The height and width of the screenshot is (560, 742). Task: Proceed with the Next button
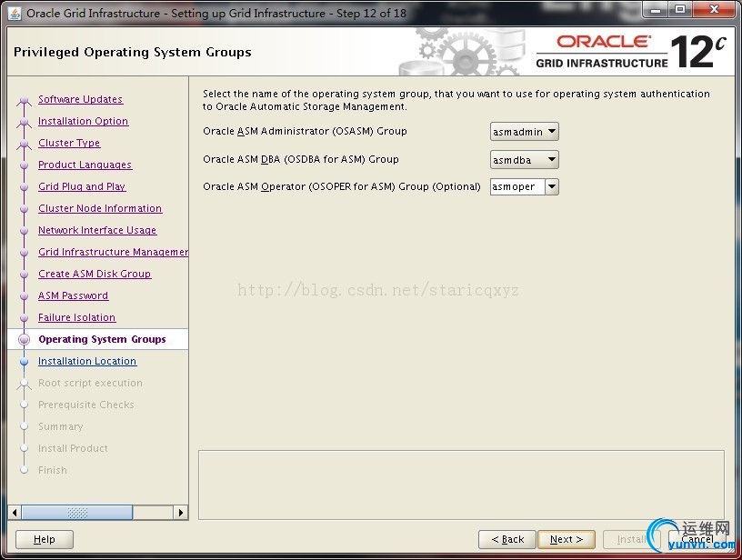[567, 539]
